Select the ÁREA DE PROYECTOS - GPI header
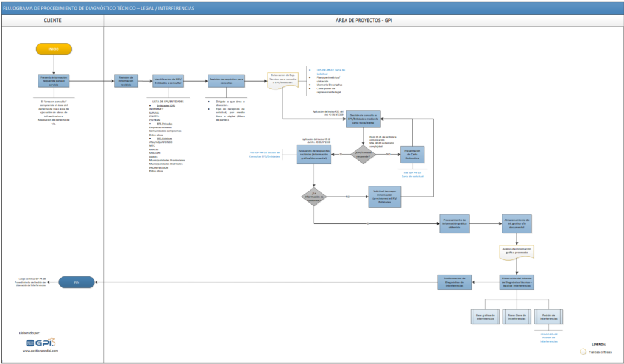 [x=363, y=20]
